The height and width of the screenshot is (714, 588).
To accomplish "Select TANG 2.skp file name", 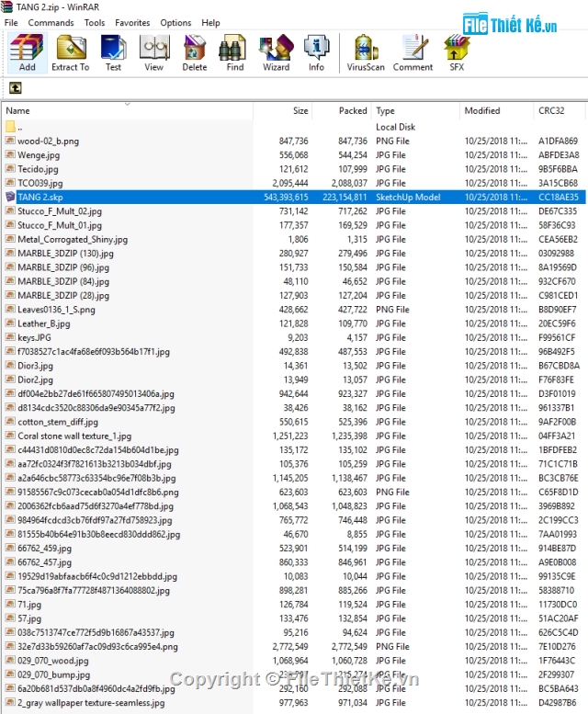I will pyautogui.click(x=40, y=198).
